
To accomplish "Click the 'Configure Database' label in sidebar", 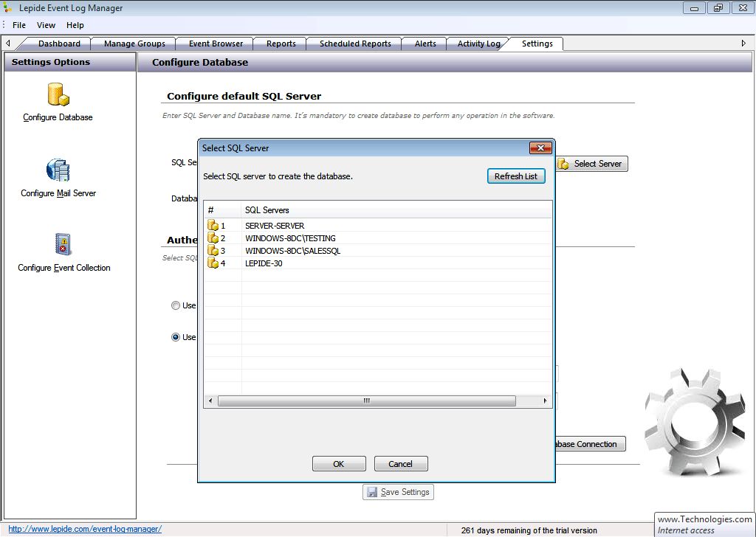I will coord(58,117).
